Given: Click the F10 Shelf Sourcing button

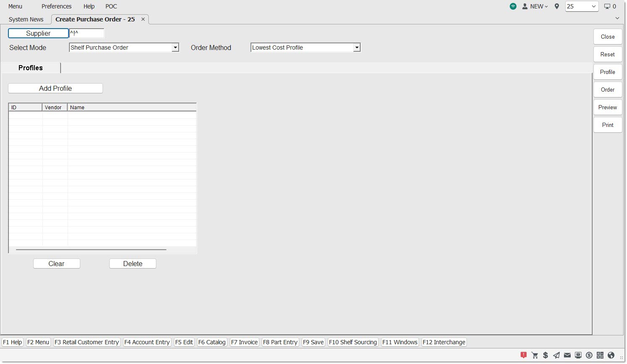Looking at the screenshot, I should (353, 342).
